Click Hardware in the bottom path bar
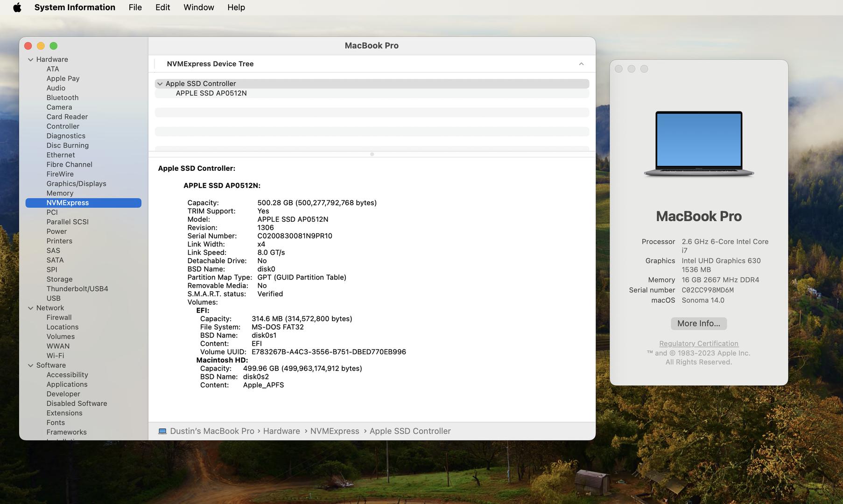This screenshot has height=504, width=843. pos(281,431)
